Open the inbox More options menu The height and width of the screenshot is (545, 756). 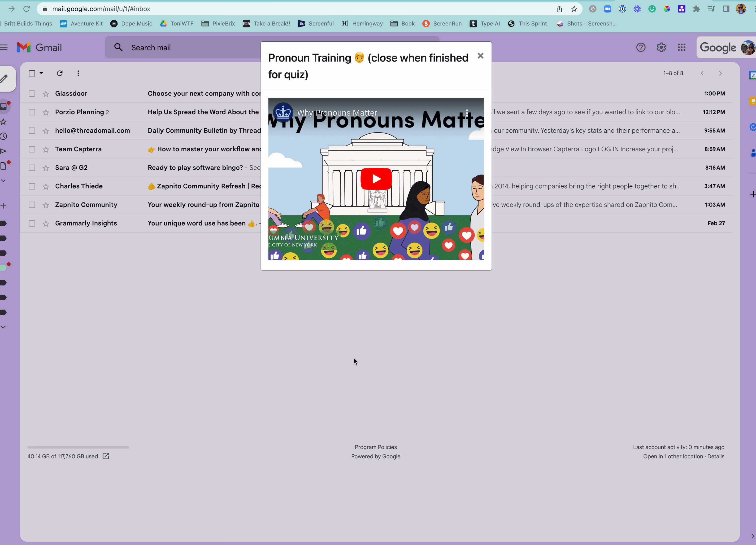(x=78, y=73)
